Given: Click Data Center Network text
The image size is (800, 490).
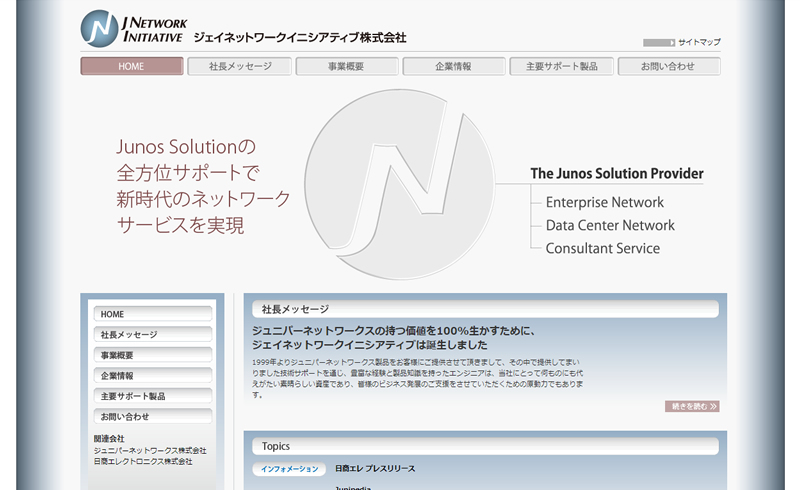Looking at the screenshot, I should pos(610,225).
